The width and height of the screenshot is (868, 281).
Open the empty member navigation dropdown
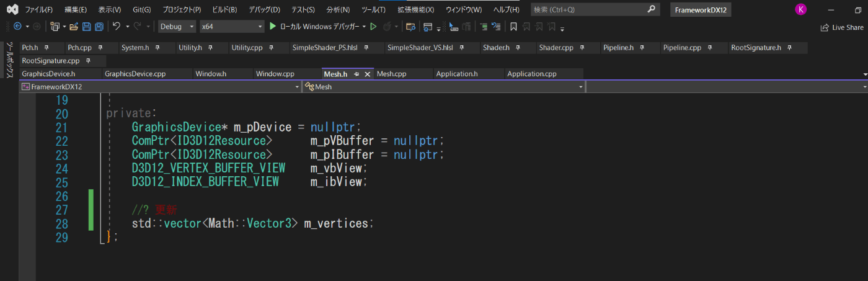tap(727, 87)
